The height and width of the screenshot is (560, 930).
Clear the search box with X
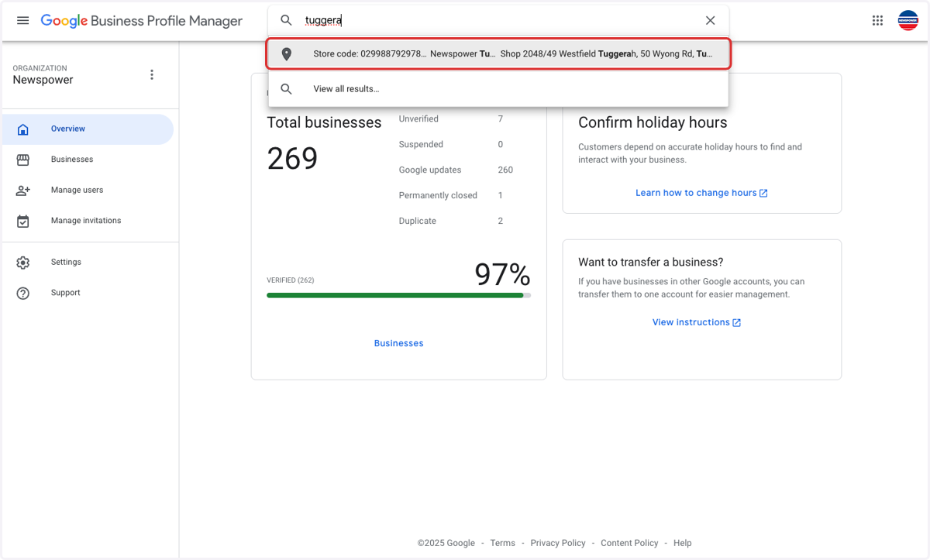710,21
